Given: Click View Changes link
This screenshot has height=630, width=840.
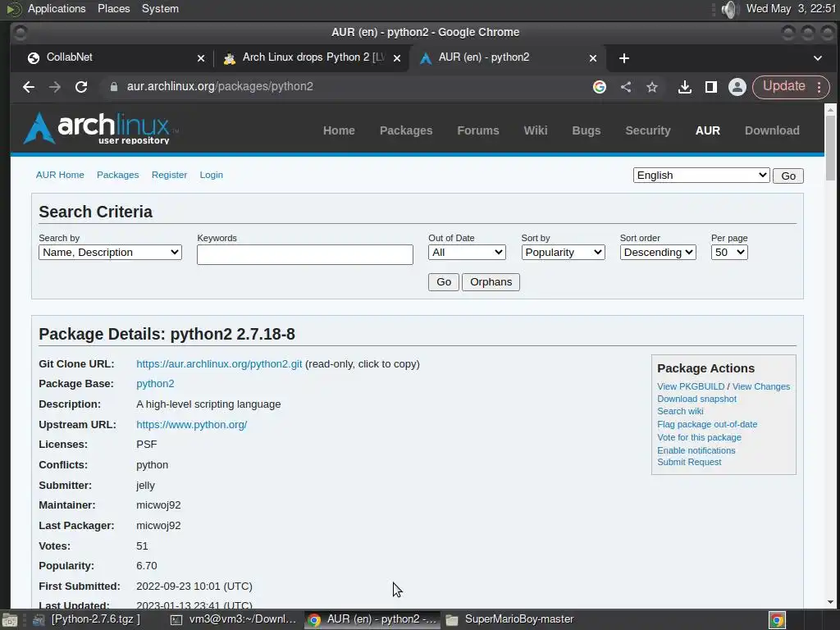Looking at the screenshot, I should (x=760, y=386).
